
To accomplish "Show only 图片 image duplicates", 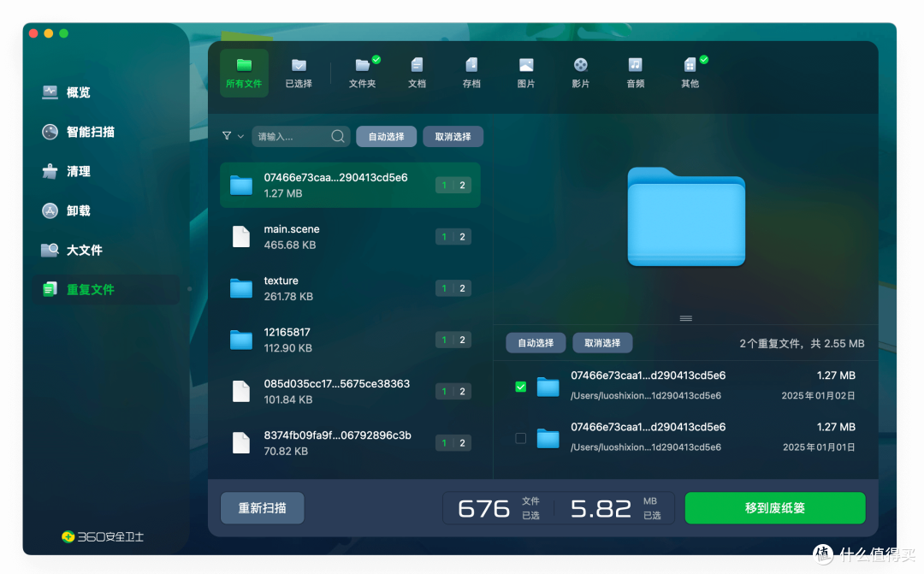I will 526,73.
